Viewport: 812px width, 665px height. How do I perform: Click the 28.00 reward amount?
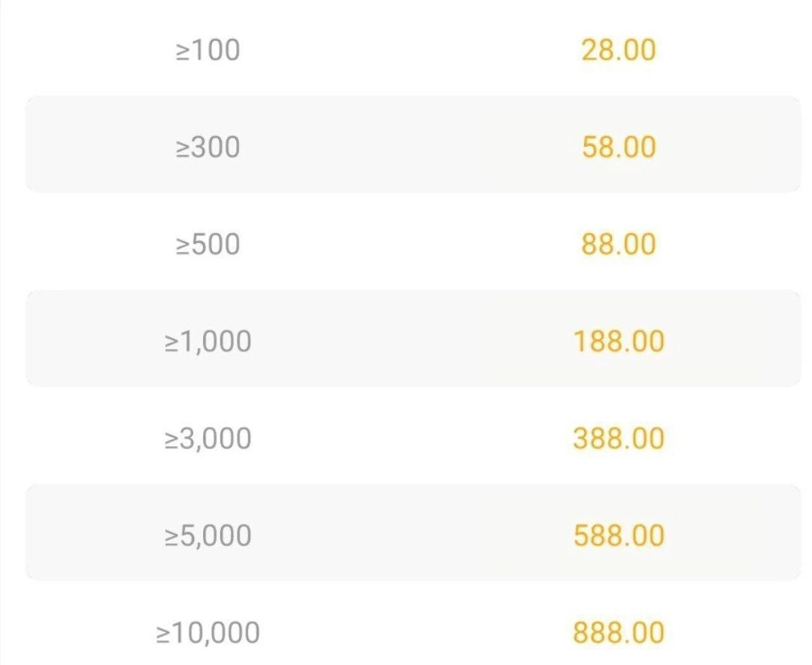pyautogui.click(x=619, y=50)
